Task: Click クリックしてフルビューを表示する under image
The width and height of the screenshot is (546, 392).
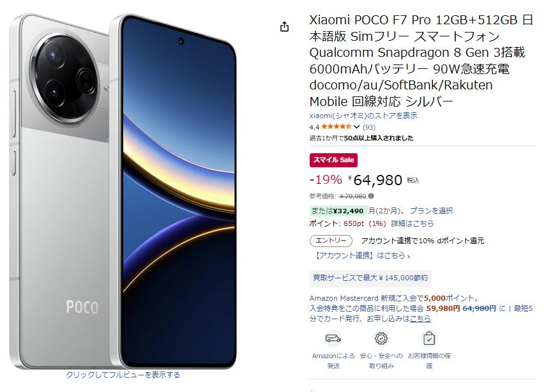Action: point(123,375)
